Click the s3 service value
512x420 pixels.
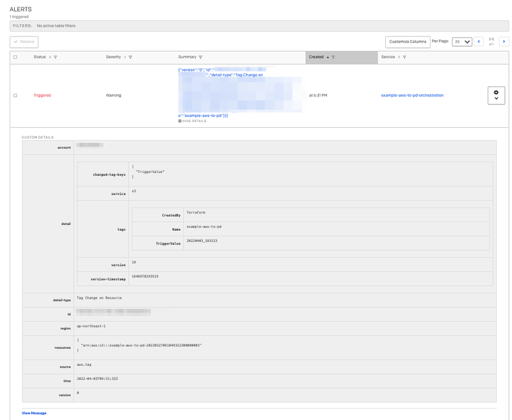click(134, 191)
